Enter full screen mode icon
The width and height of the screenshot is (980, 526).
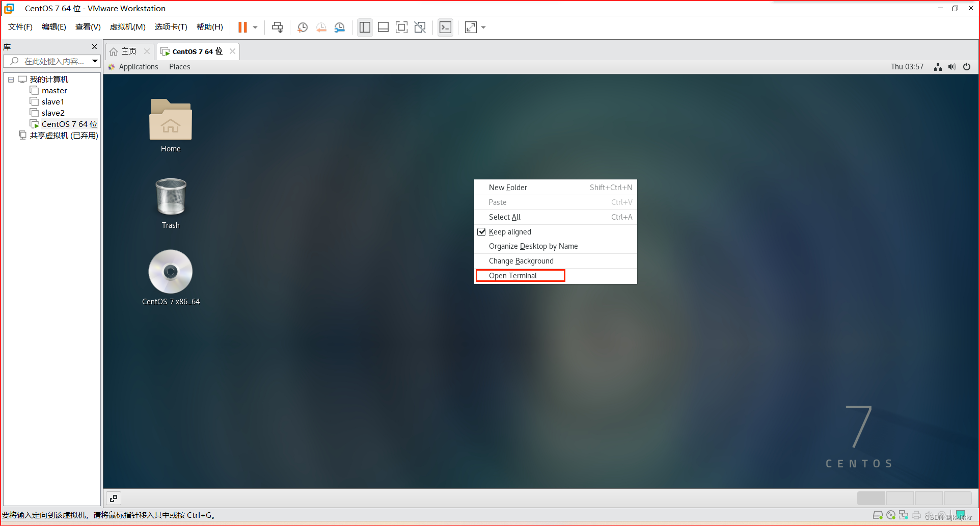point(401,28)
